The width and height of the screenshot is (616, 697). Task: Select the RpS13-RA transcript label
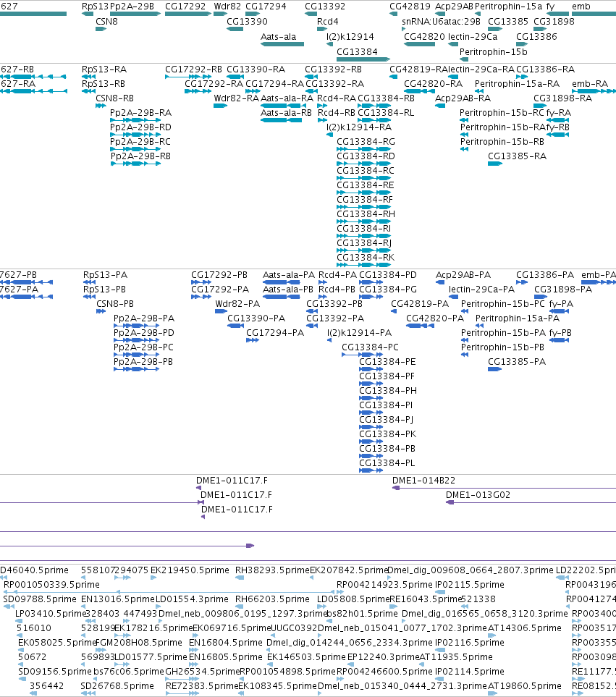click(x=104, y=69)
